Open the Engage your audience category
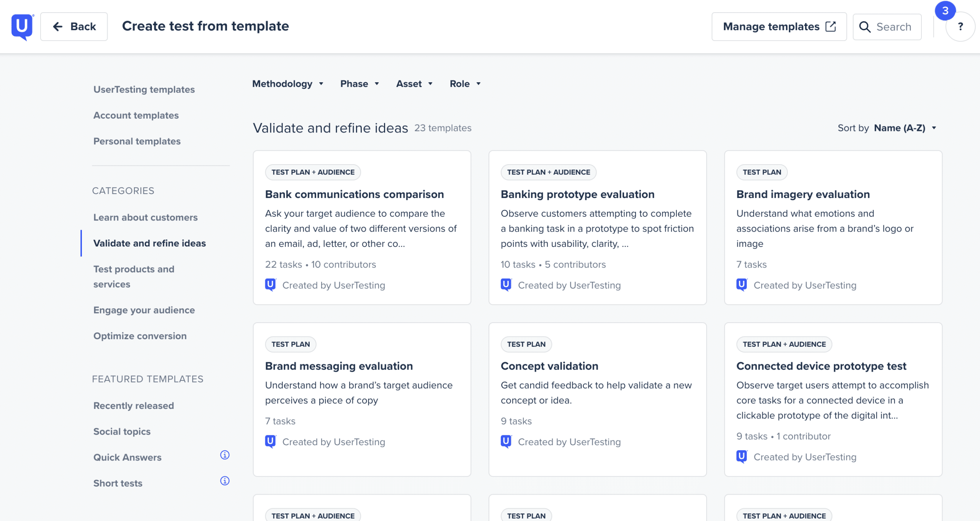The width and height of the screenshot is (980, 521). tap(144, 310)
